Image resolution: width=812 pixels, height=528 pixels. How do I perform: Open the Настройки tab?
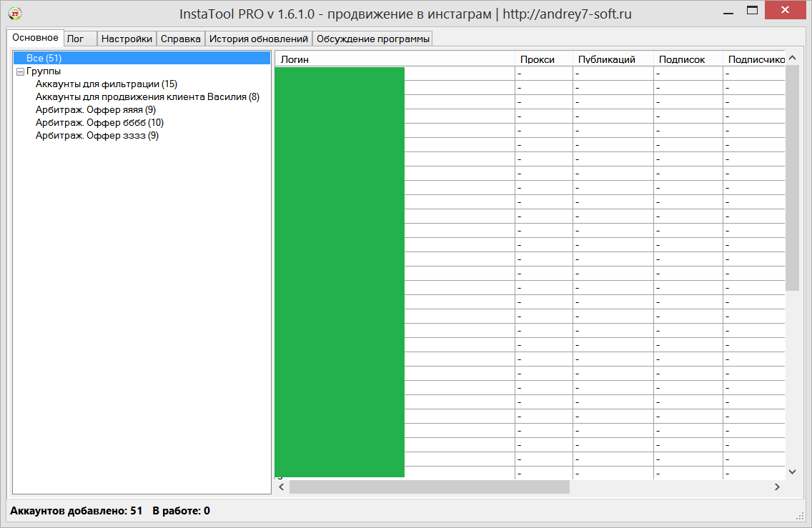127,39
